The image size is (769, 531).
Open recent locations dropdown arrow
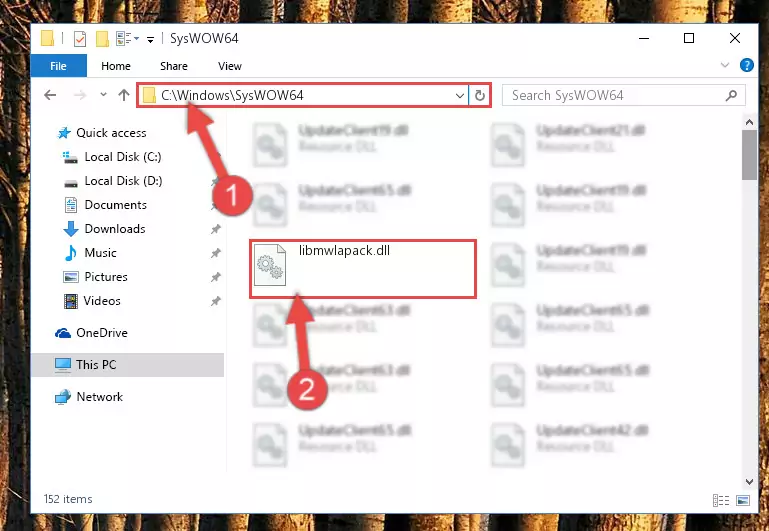(x=103, y=95)
